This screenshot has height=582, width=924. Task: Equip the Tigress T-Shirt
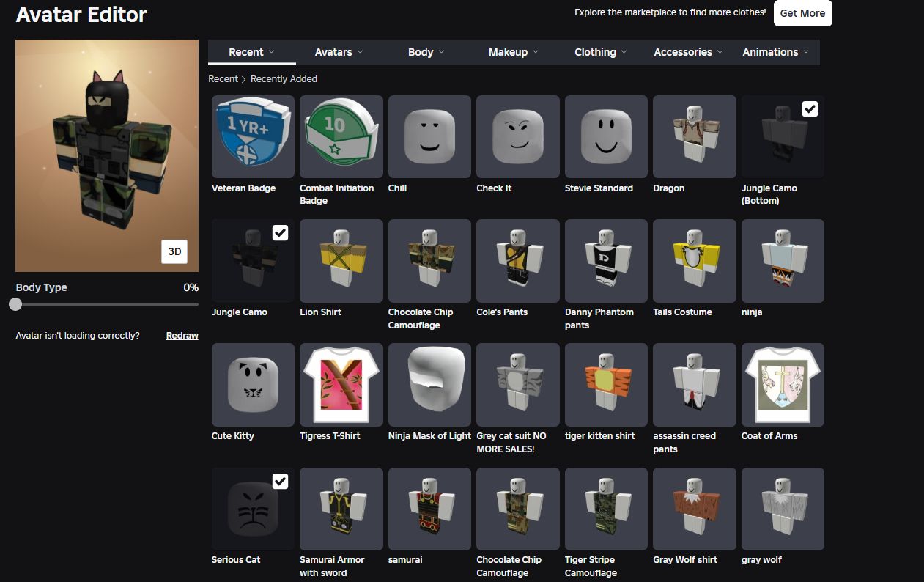[x=341, y=384]
